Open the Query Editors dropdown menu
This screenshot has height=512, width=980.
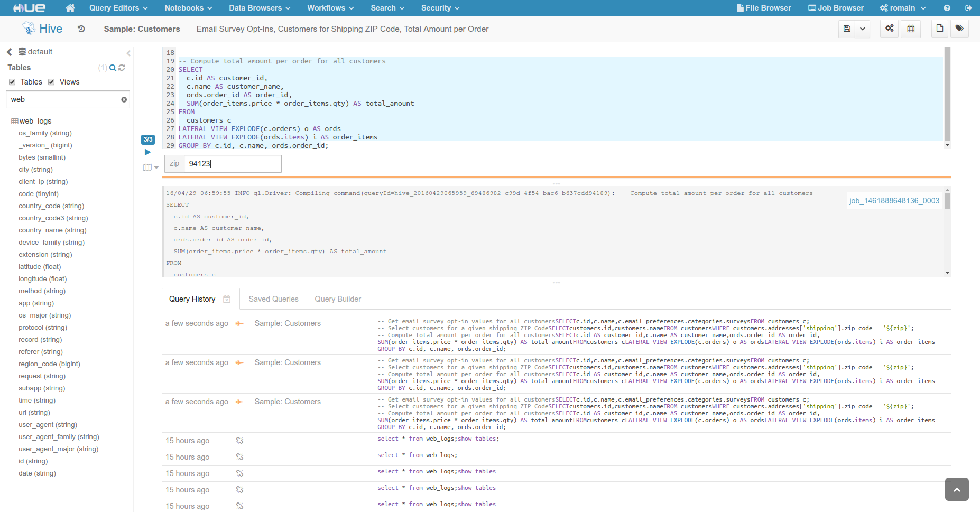coord(118,8)
